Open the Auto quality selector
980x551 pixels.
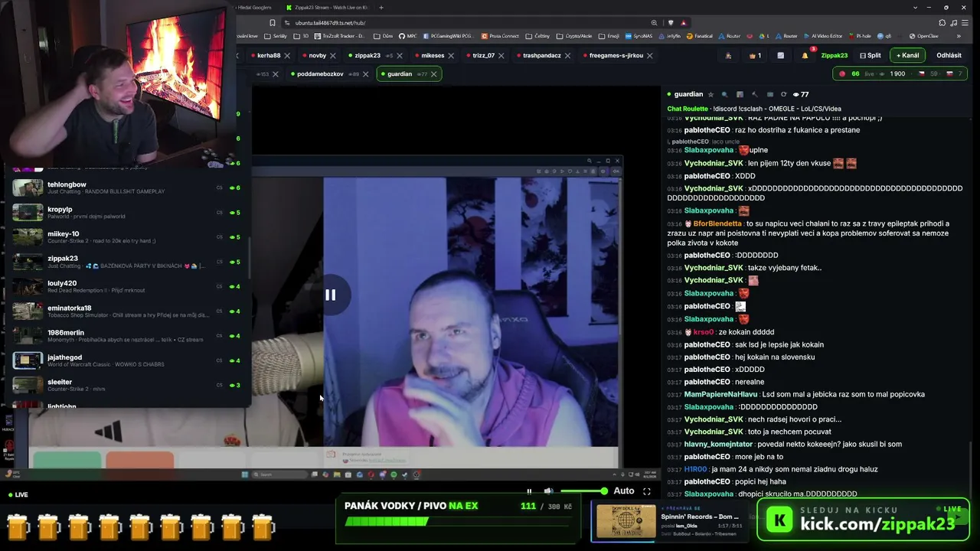624,491
